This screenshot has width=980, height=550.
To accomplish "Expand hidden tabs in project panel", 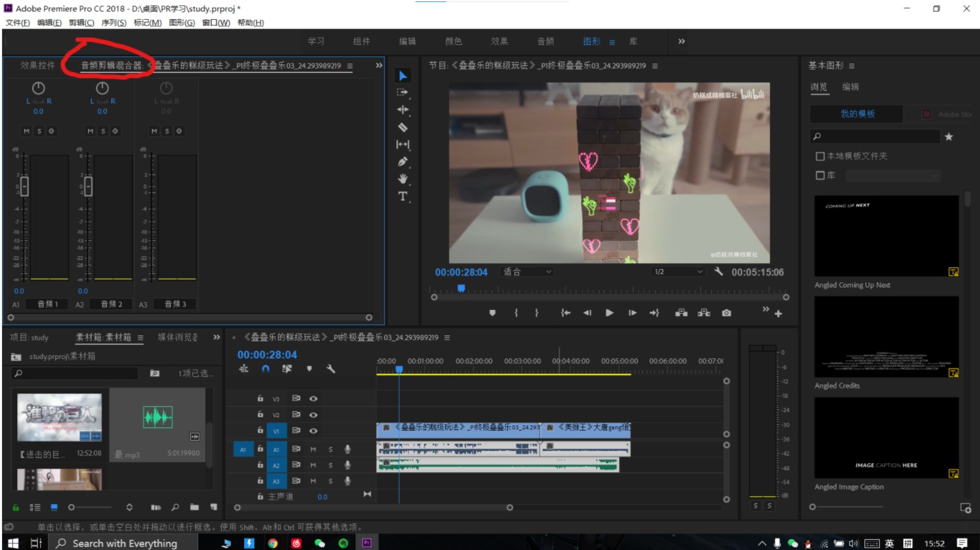I will coord(217,337).
